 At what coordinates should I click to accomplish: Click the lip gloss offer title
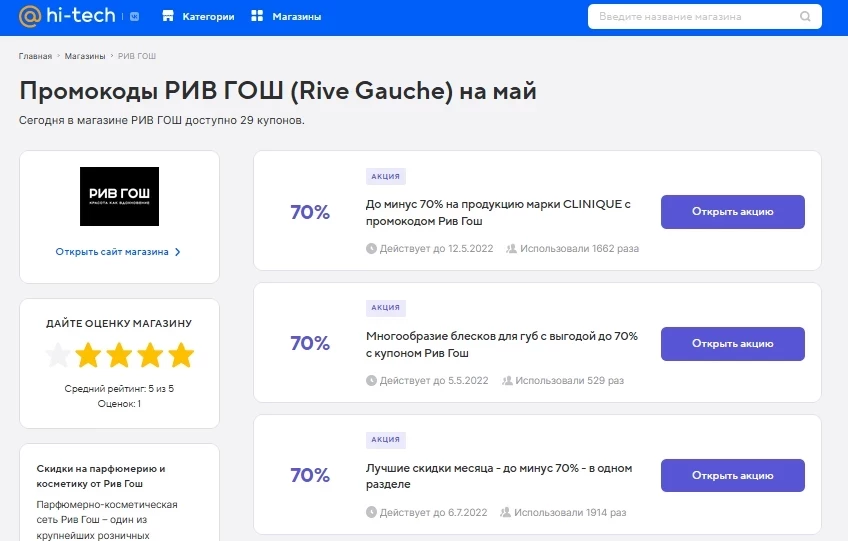(x=502, y=345)
